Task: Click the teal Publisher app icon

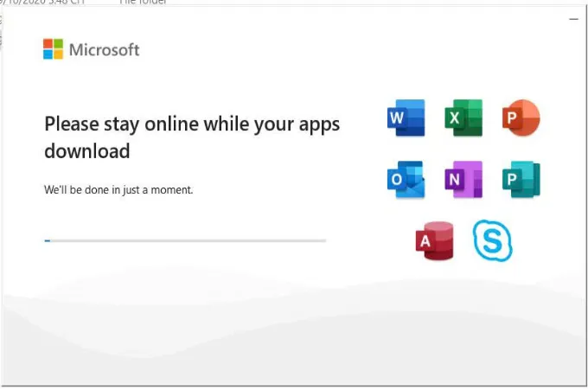Action: pos(521,179)
